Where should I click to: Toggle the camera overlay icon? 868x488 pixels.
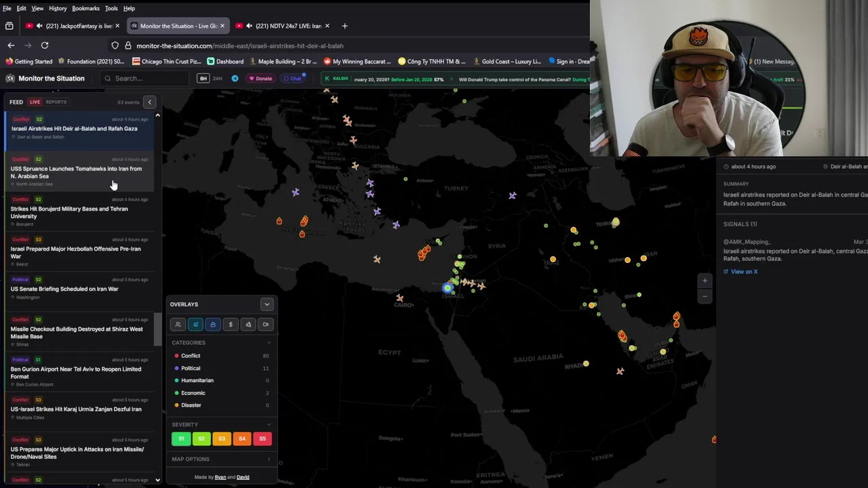[266, 325]
